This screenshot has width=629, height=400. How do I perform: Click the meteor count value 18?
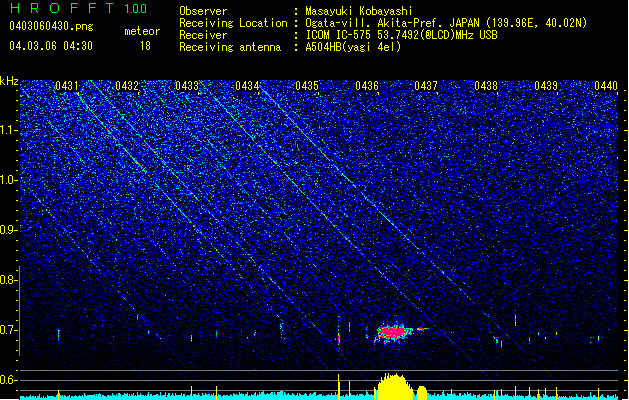tap(145, 46)
